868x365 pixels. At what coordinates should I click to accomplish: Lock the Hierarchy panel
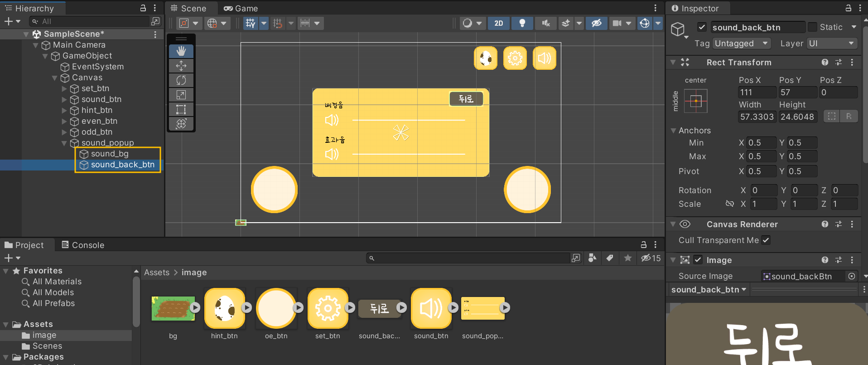click(x=143, y=8)
